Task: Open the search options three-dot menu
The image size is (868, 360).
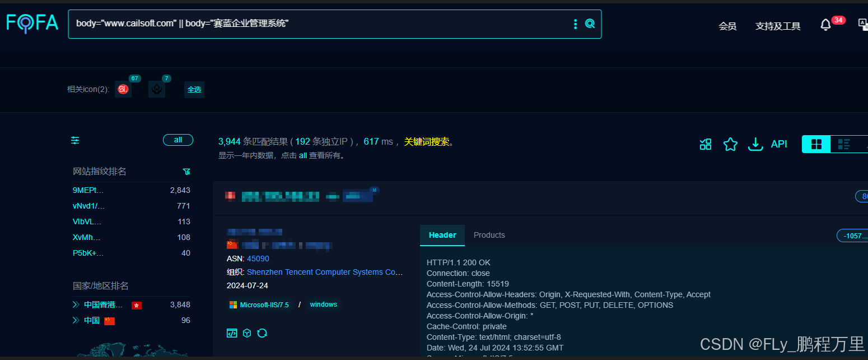Action: pos(575,24)
